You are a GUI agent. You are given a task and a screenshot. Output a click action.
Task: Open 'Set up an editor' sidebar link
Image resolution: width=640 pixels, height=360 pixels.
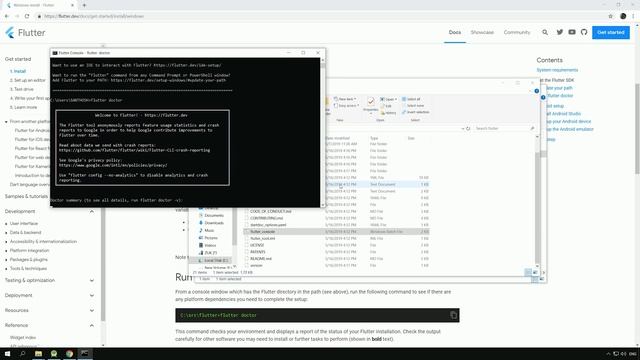coord(27,80)
